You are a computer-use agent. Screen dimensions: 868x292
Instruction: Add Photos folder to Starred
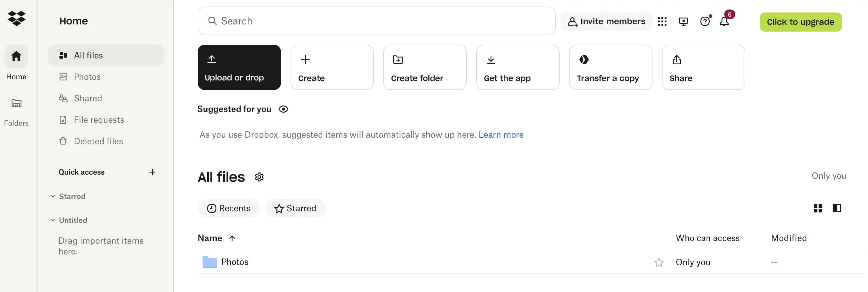coord(659,262)
